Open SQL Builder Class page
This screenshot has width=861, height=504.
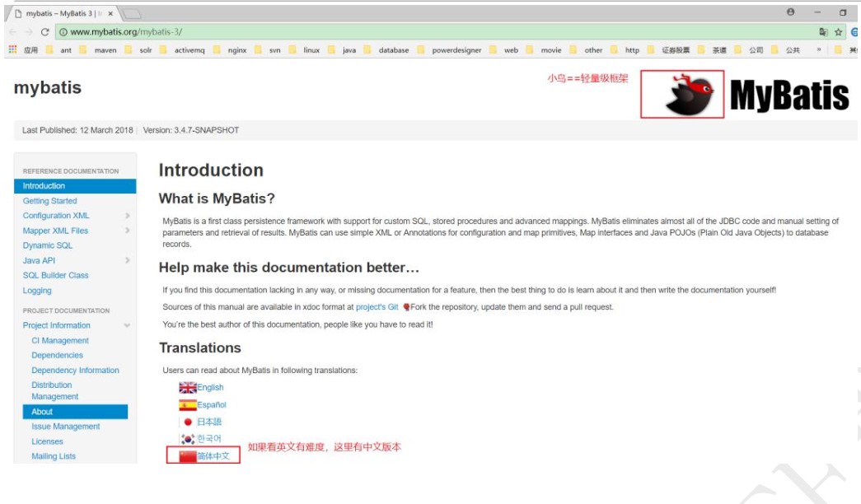pyautogui.click(x=55, y=275)
